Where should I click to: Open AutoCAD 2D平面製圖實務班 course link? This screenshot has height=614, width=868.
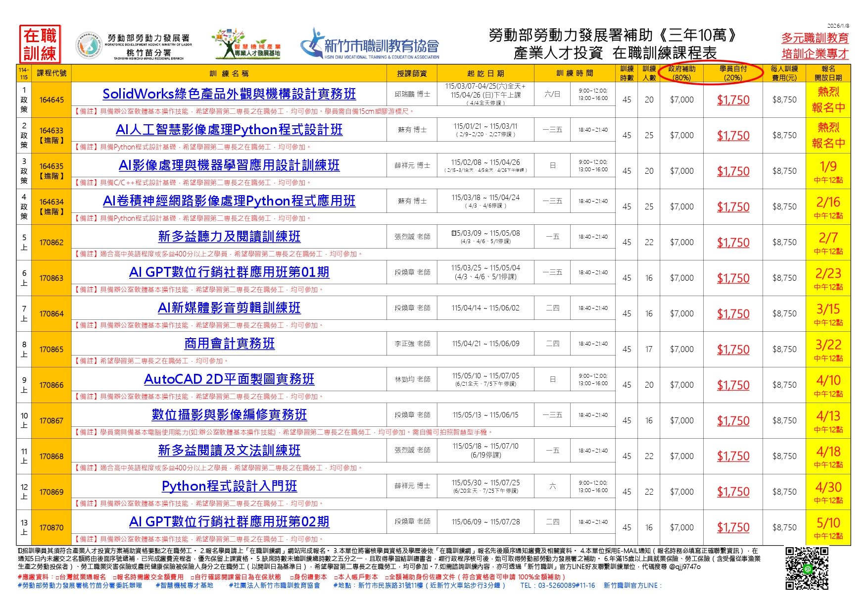tap(229, 379)
